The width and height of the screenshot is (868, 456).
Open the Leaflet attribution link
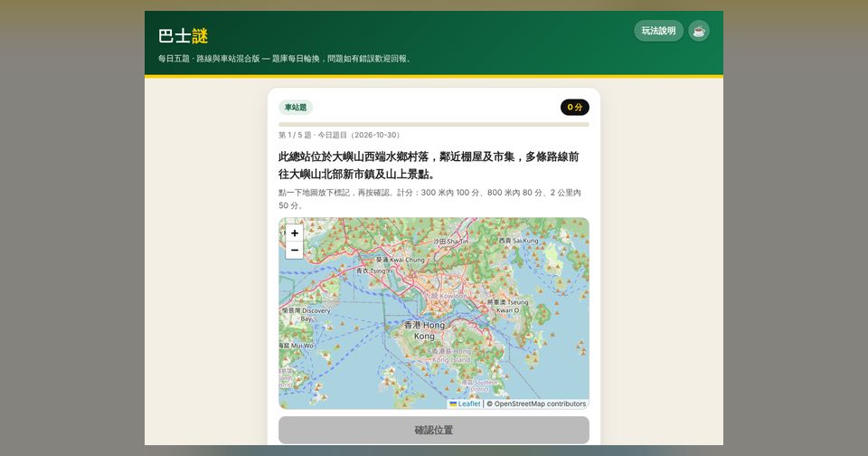[x=465, y=404]
